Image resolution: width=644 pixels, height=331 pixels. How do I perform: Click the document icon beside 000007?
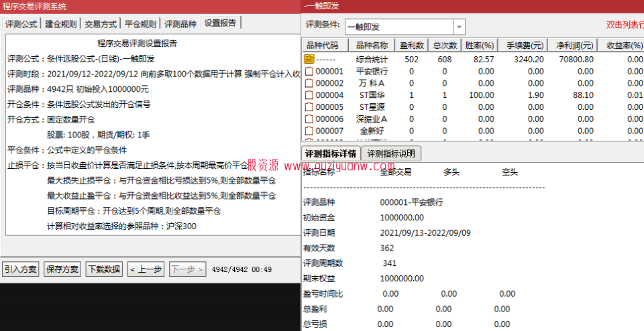coord(309,131)
